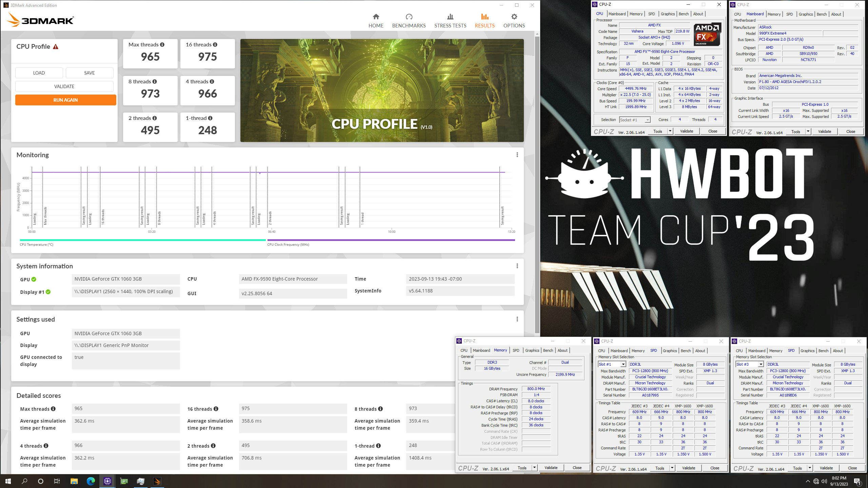
Task: Click info icon next to detailed 16 threads
Action: pyautogui.click(x=216, y=409)
